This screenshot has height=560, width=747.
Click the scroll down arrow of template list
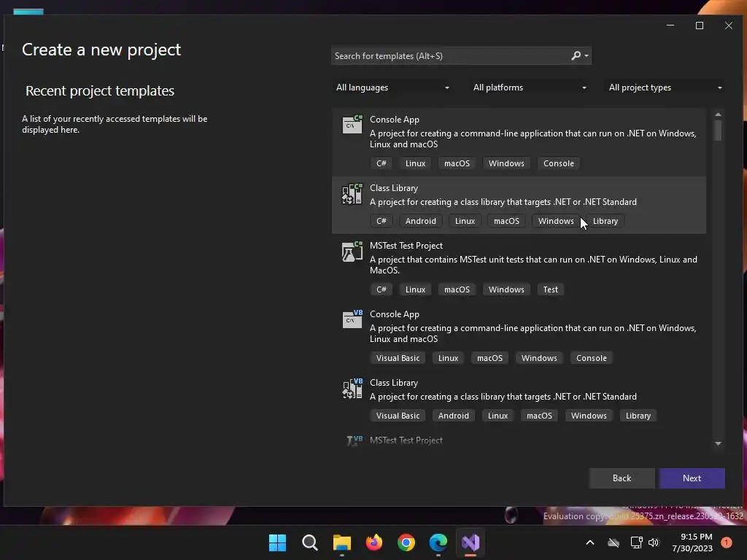click(x=719, y=443)
